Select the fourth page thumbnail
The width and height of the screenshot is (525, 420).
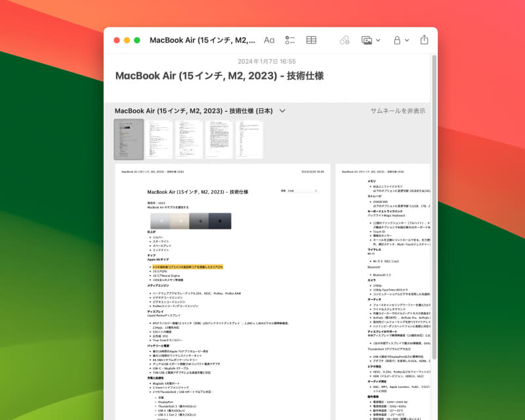pyautogui.click(x=219, y=138)
